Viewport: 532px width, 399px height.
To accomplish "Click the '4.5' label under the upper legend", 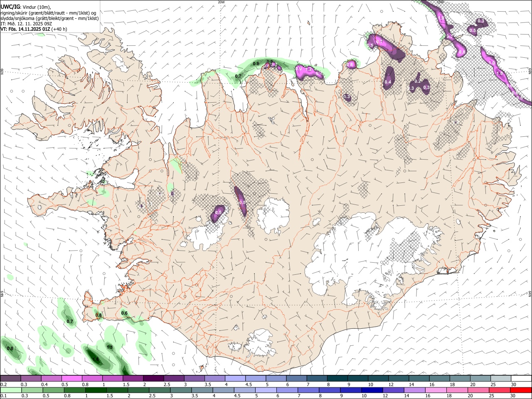I will pyautogui.click(x=249, y=384).
